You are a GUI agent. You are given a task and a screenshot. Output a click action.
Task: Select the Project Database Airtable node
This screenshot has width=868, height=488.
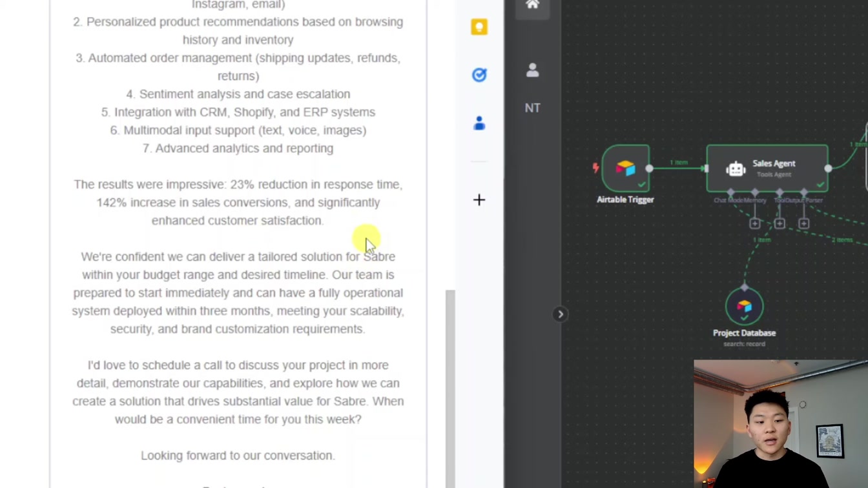[x=744, y=307]
